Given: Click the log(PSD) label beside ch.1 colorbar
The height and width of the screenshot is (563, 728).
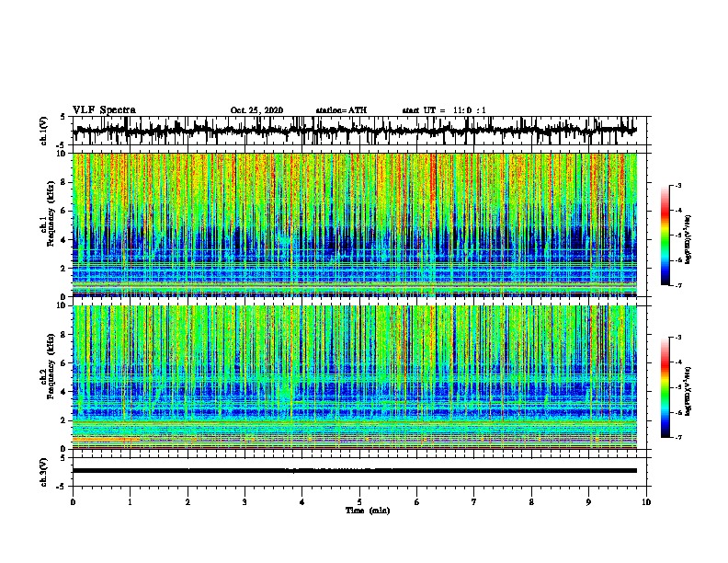Looking at the screenshot, I should click(x=688, y=240).
